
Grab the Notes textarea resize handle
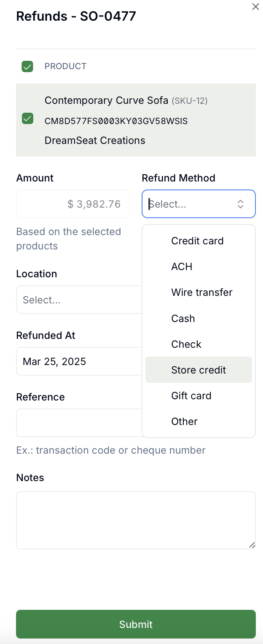click(252, 545)
